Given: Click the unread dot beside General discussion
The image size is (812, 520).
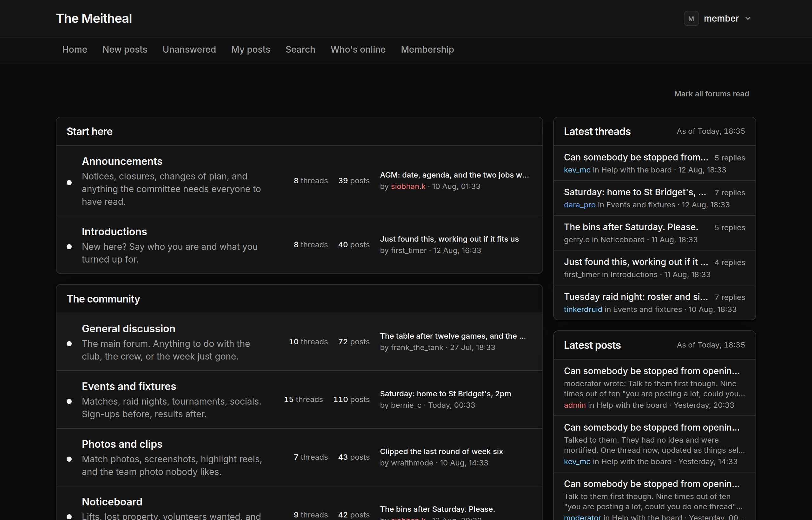Looking at the screenshot, I should click(x=69, y=344).
